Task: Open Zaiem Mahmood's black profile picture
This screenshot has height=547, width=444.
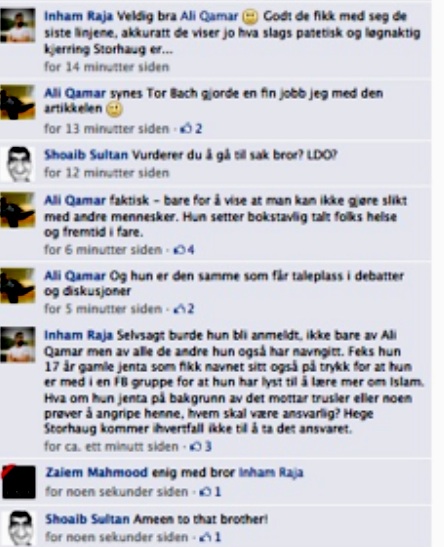Action: [19, 481]
